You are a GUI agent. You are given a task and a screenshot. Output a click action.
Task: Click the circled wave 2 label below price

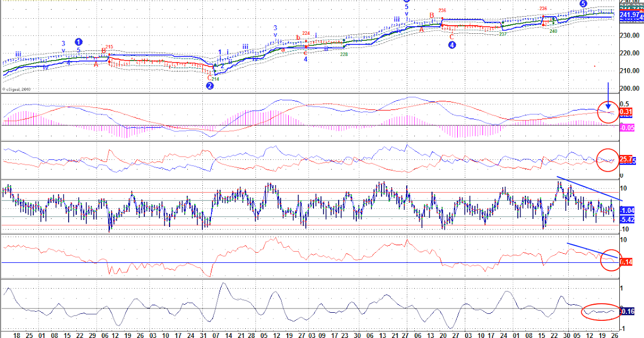point(210,84)
